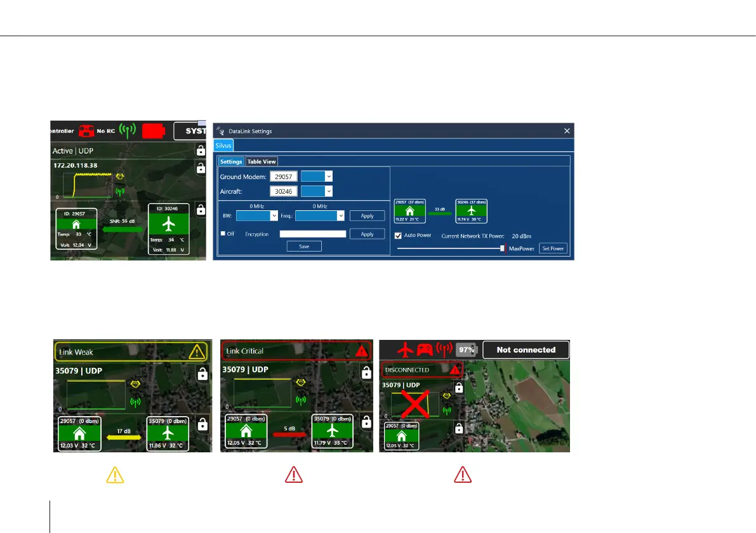756x533 pixels.
Task: Switch to the Settings tab
Action: 231,161
